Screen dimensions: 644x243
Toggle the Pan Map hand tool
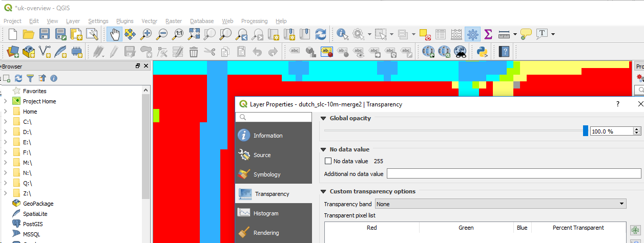(115, 34)
